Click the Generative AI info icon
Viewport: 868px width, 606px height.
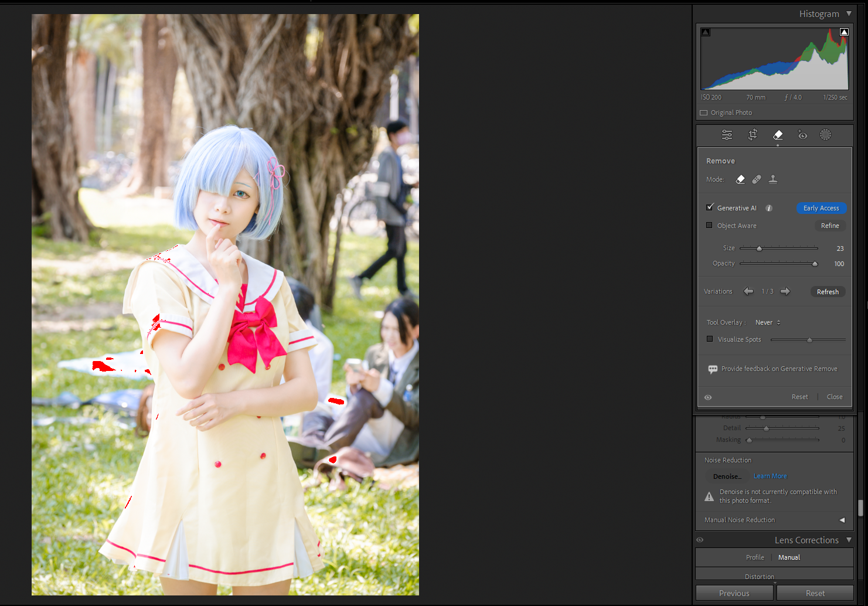pyautogui.click(x=769, y=208)
